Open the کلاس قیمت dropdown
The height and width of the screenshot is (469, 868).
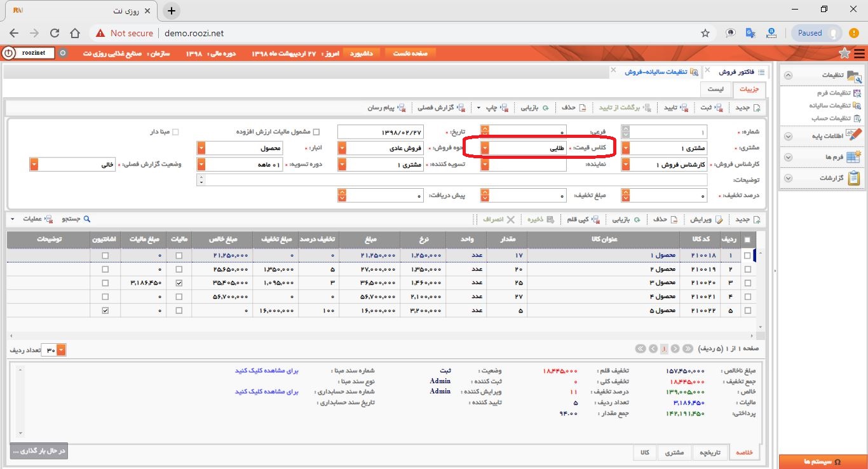485,148
